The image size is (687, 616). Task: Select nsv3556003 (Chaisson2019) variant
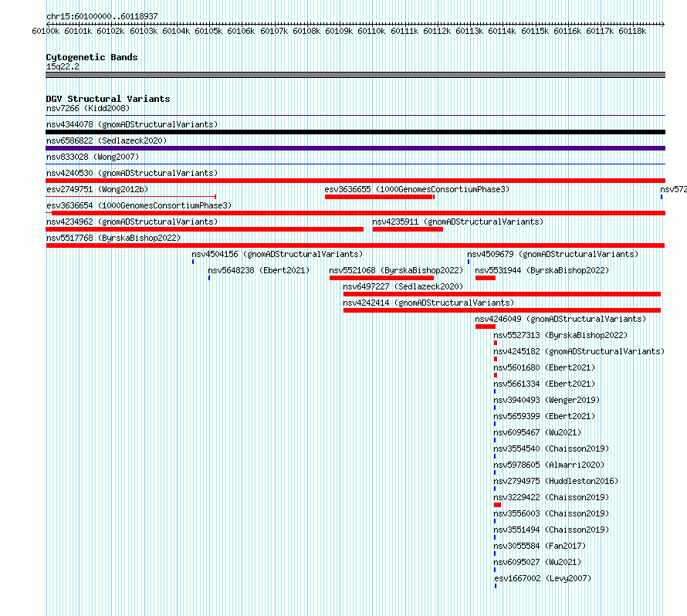pyautogui.click(x=552, y=513)
